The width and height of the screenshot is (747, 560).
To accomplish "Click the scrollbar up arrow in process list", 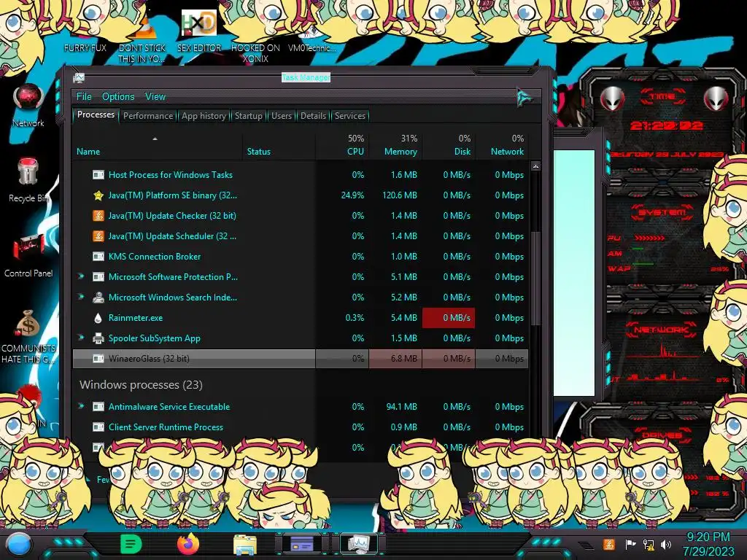I will tap(535, 166).
